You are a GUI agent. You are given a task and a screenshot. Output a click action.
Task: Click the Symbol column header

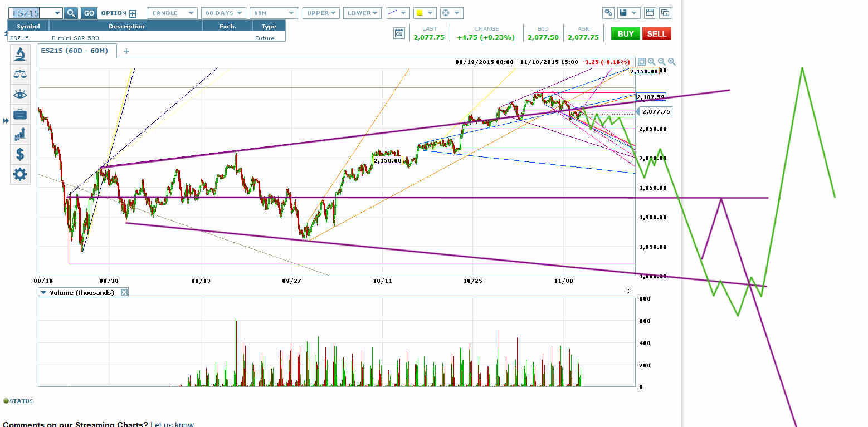[x=28, y=26]
